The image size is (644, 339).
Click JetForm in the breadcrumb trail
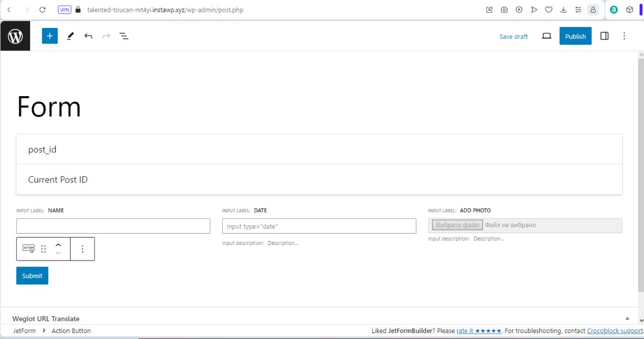click(x=25, y=330)
